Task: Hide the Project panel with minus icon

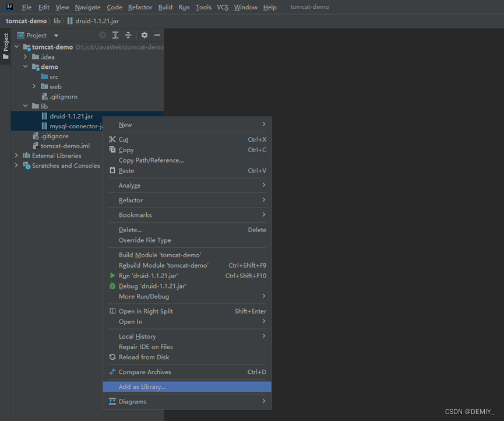Action: click(x=157, y=35)
